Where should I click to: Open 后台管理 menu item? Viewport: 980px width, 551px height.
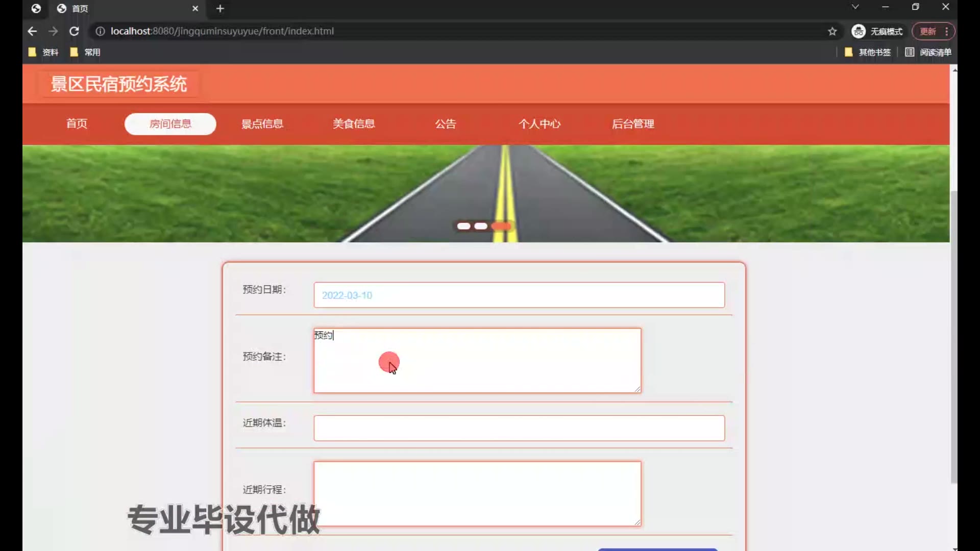click(x=633, y=124)
